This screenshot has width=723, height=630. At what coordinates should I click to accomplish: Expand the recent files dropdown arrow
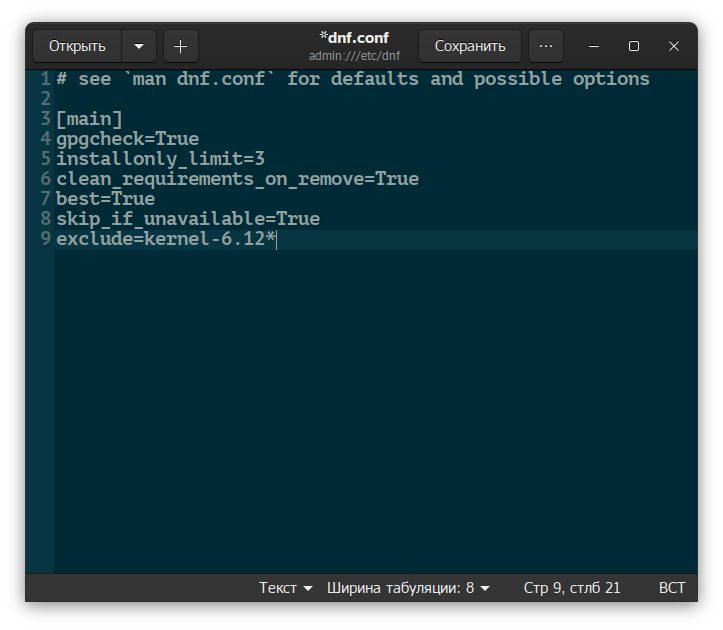coord(138,46)
